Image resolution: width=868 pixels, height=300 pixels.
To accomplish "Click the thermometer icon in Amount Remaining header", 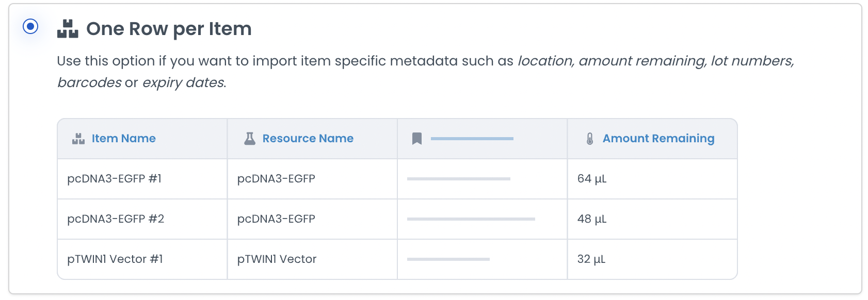I will [x=590, y=139].
